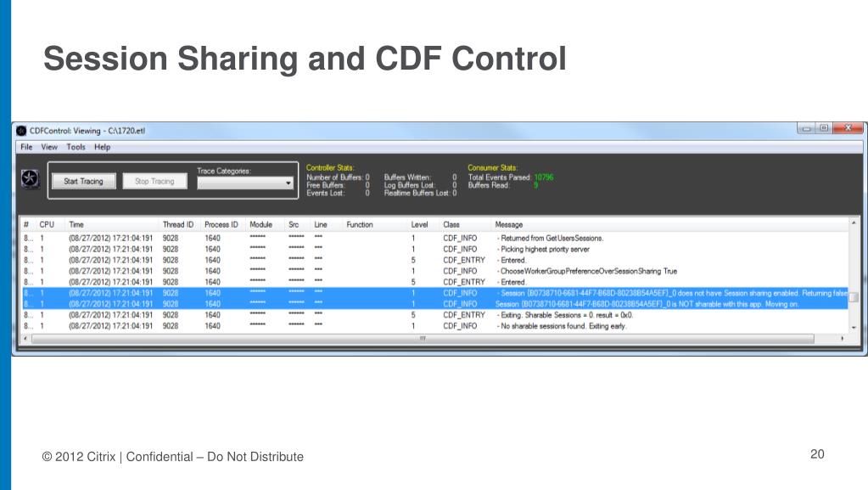Click the # column header
This screenshot has height=490, width=868.
[x=26, y=224]
